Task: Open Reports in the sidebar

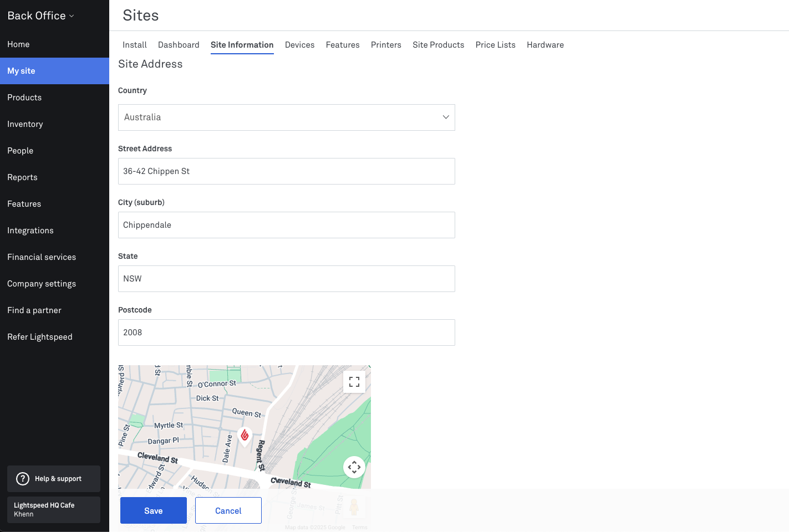Action: [54, 177]
